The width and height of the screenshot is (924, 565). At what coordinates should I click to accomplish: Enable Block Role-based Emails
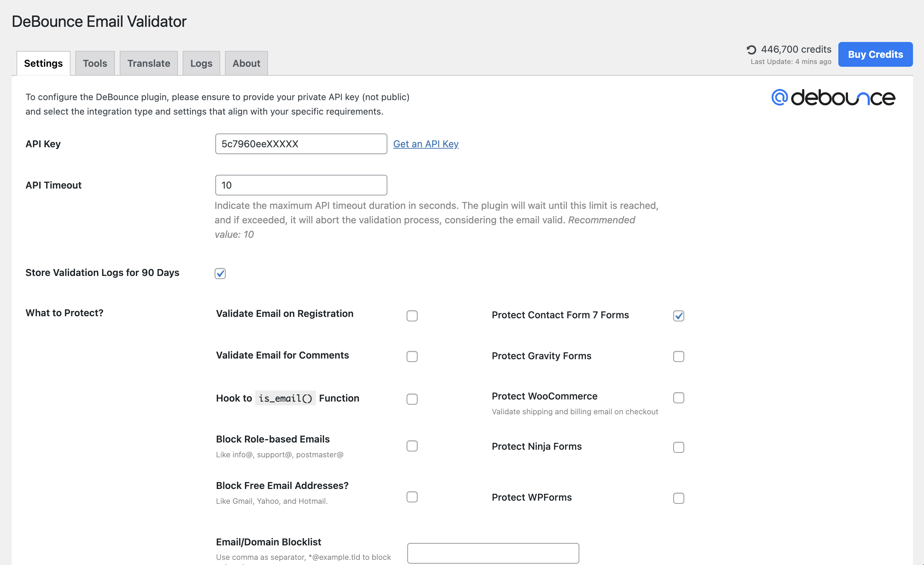coord(412,446)
